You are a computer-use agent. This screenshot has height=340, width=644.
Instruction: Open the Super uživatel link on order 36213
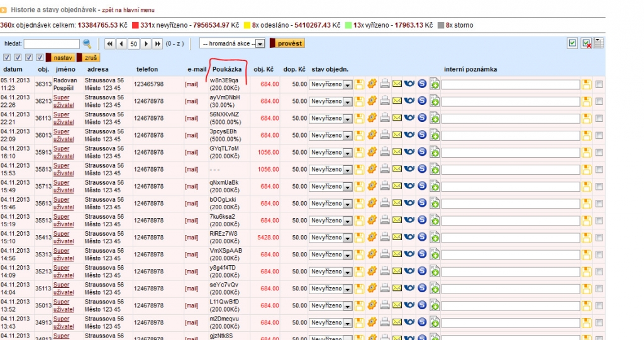[64, 101]
